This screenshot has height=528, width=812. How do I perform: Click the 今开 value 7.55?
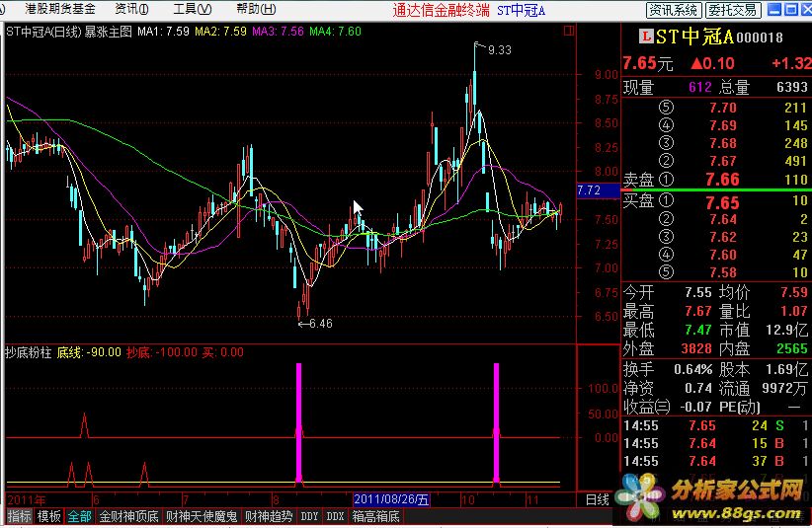tap(698, 292)
